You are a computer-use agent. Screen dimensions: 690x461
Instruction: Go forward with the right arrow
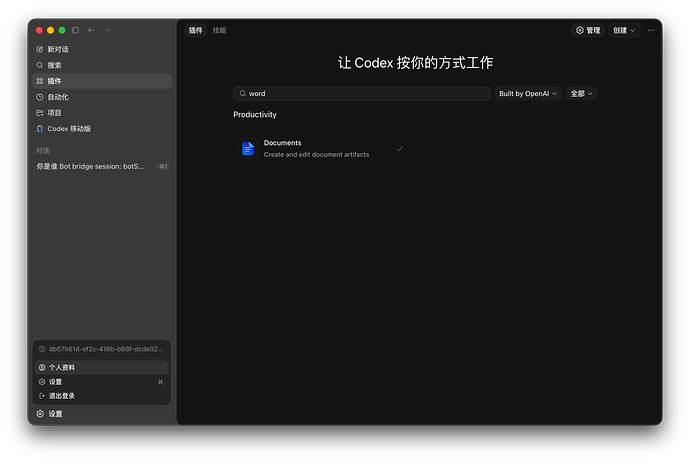click(107, 30)
